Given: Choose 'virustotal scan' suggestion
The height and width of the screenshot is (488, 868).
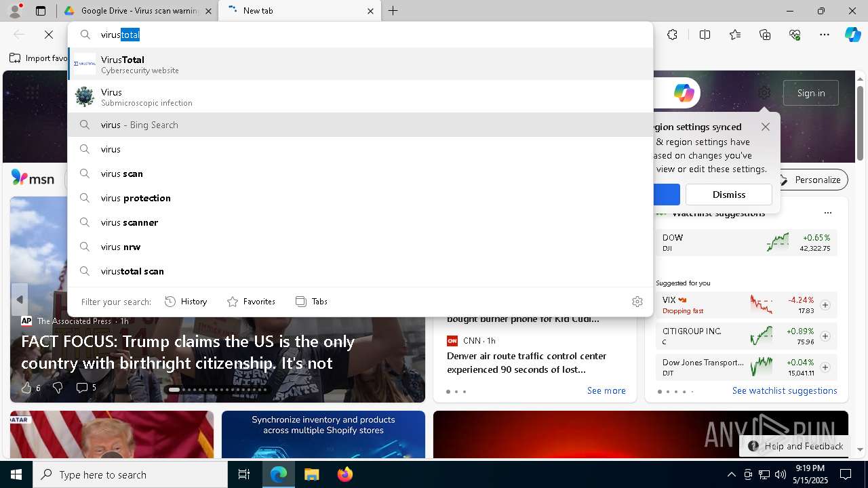Looking at the screenshot, I should [x=360, y=271].
